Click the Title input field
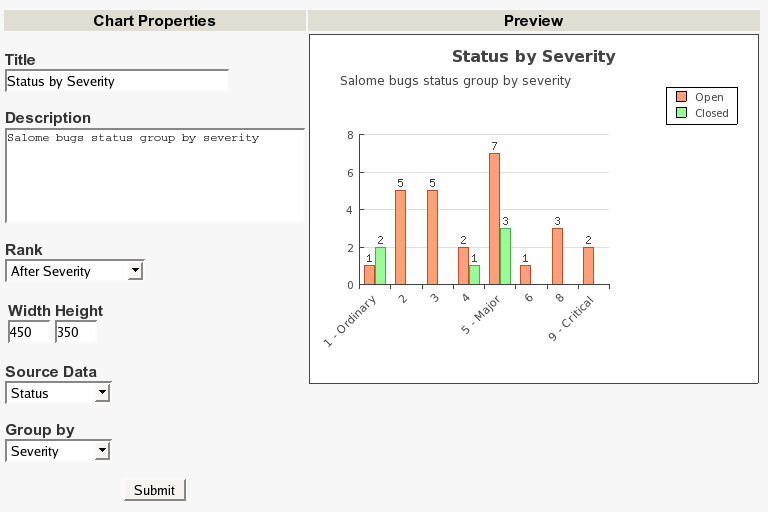The height and width of the screenshot is (512, 768). 117,81
